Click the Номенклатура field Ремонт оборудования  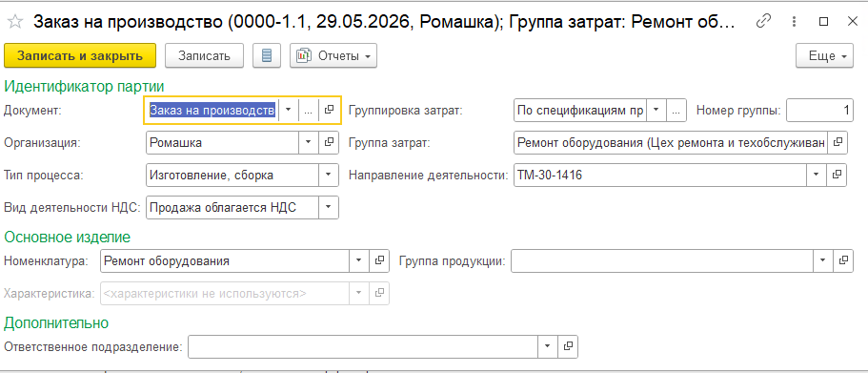(225, 260)
